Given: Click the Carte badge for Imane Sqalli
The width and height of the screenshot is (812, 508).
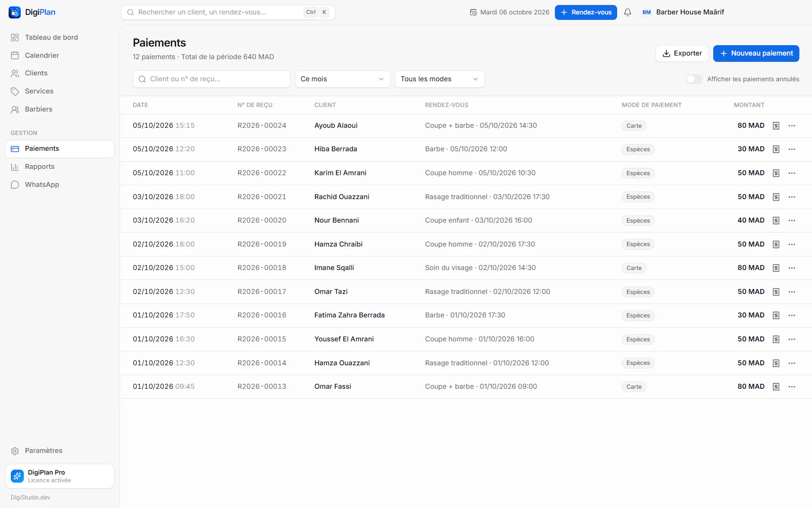Looking at the screenshot, I should click(x=634, y=268).
